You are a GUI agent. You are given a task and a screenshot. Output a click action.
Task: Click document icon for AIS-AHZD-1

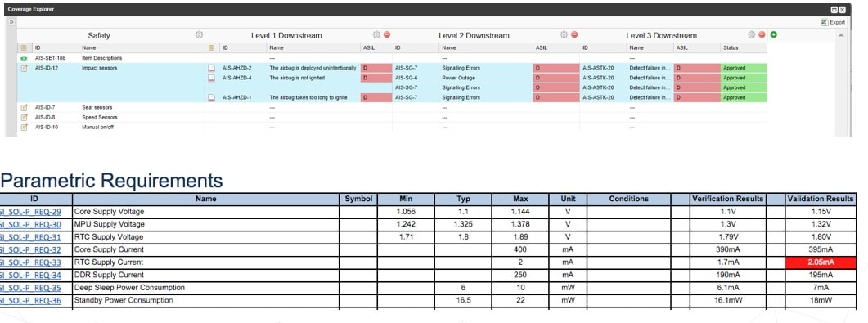tap(211, 98)
